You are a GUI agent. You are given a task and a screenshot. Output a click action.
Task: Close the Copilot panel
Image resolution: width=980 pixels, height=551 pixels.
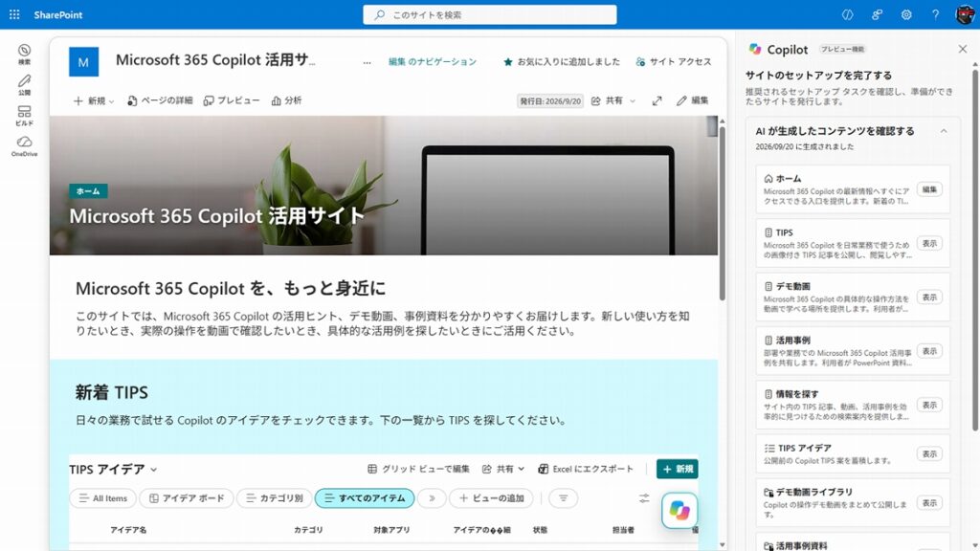click(x=963, y=49)
